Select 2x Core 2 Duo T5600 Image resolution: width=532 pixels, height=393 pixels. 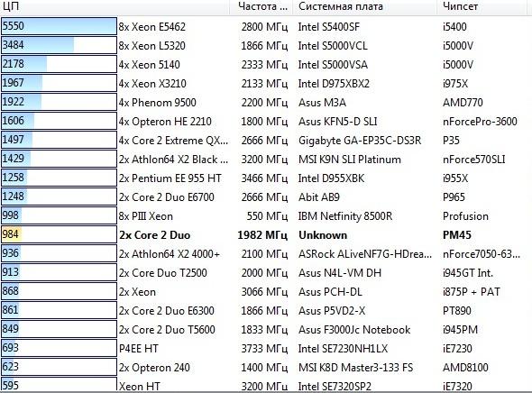(x=167, y=330)
